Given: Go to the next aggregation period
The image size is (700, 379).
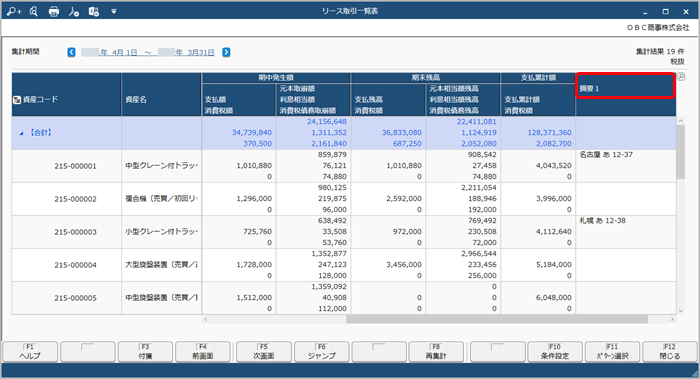Looking at the screenshot, I should pyautogui.click(x=226, y=52).
